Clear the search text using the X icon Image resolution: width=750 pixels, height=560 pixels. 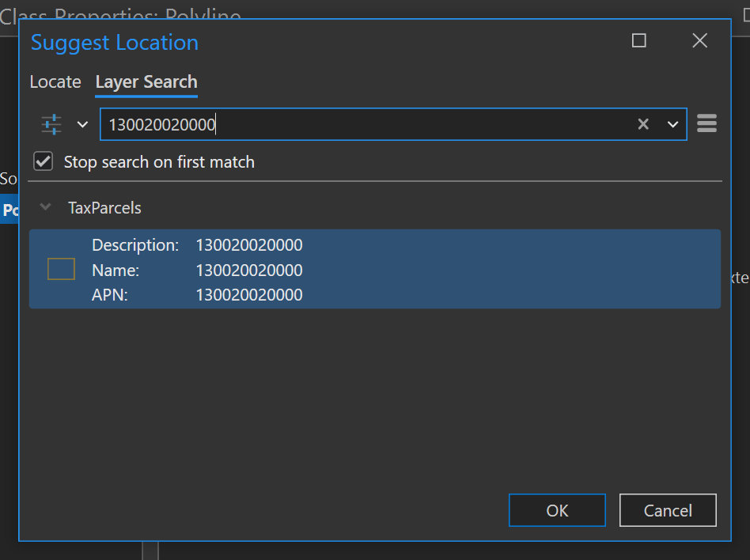coord(643,124)
